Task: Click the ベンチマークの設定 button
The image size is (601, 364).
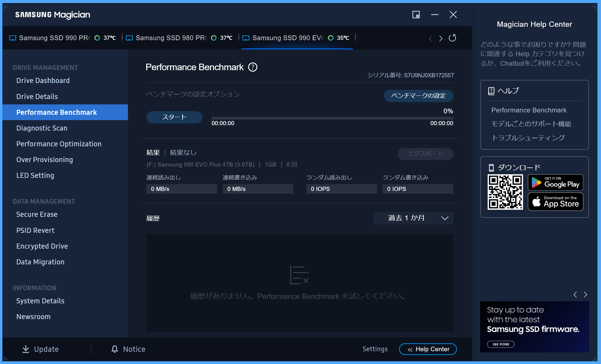Action: 418,96
